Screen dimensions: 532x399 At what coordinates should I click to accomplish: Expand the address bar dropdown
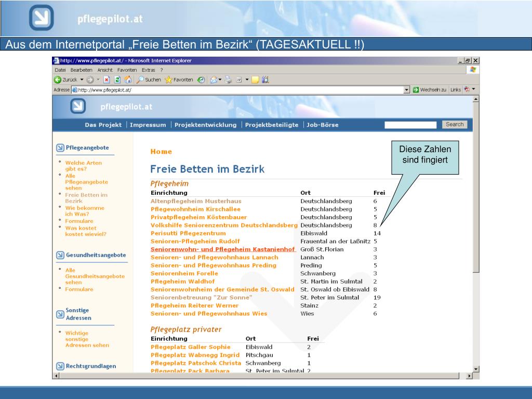(407, 90)
